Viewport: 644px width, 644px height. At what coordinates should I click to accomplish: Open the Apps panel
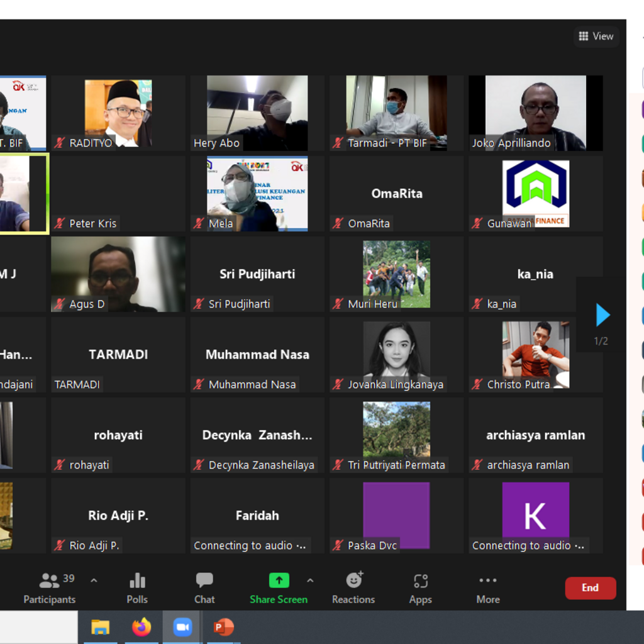coord(420,588)
